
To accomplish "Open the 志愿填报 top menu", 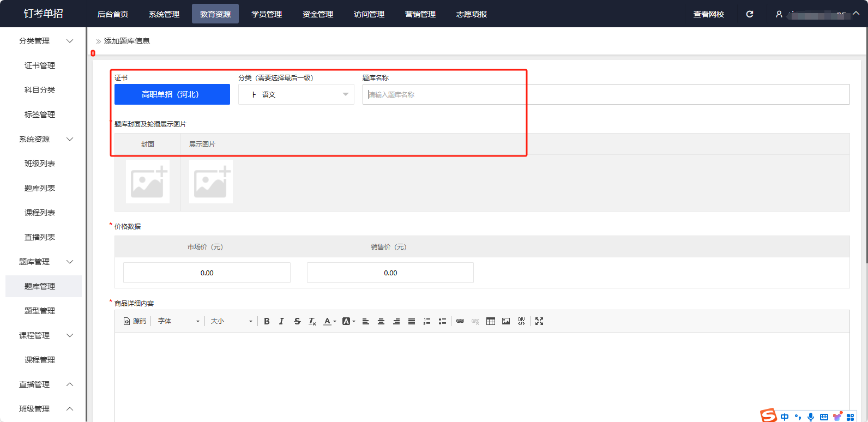I will (472, 14).
